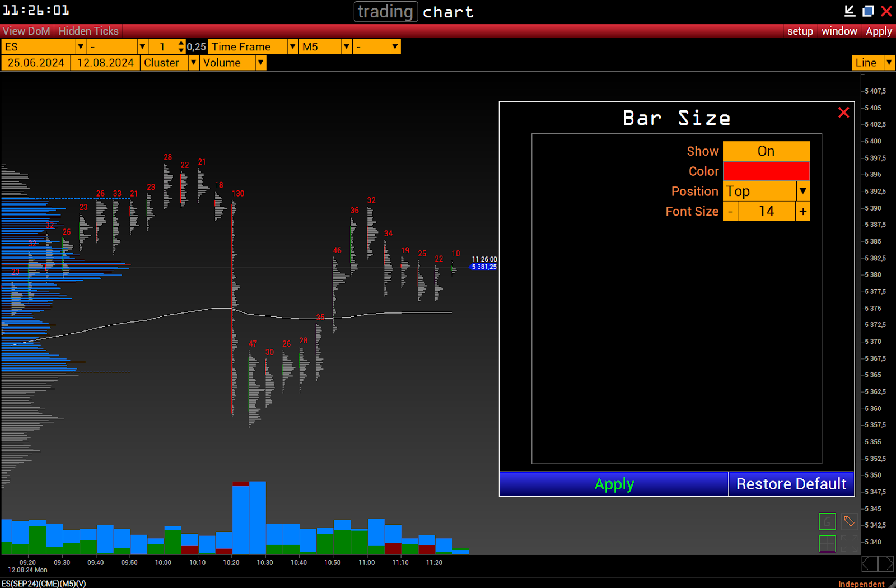This screenshot has height=588, width=896.
Task: Click the orange price tag icon
Action: point(849,522)
